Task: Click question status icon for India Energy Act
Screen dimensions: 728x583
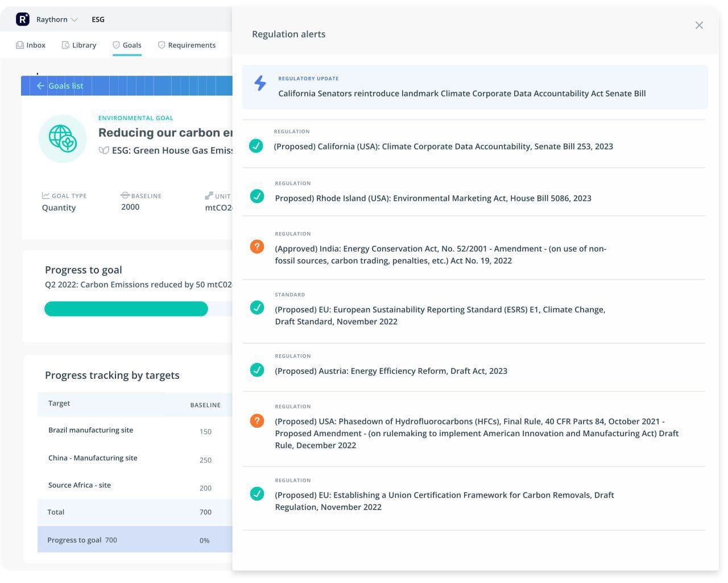Action: click(257, 247)
